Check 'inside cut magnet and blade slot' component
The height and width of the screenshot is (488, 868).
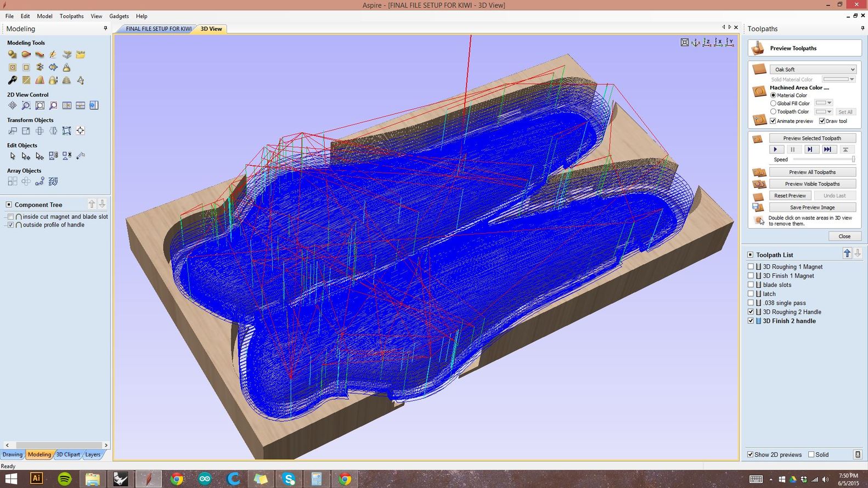(10, 217)
